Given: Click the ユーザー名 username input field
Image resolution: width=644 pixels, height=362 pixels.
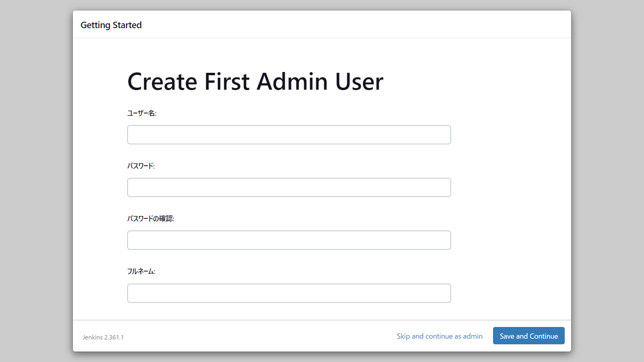Looking at the screenshot, I should tap(289, 135).
